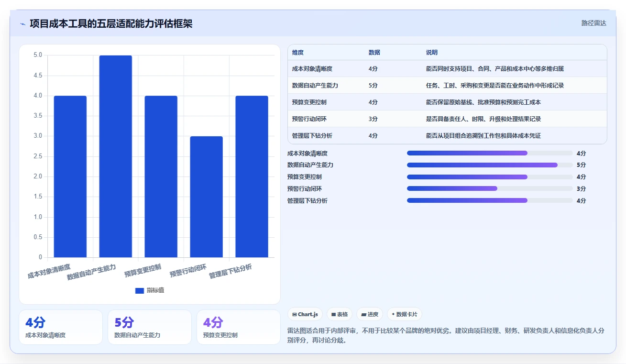This screenshot has height=364, width=626.
Task: Click the 5.0 y-axis label
Action: [38, 55]
